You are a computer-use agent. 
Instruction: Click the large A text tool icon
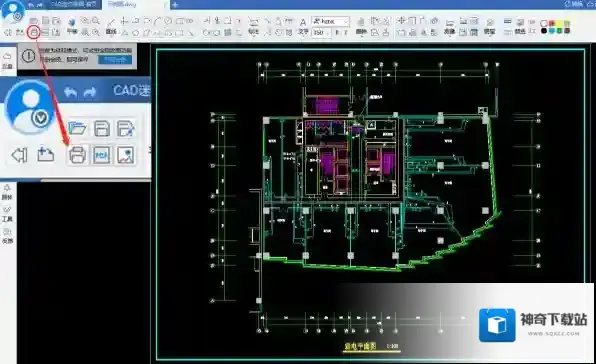[303, 22]
